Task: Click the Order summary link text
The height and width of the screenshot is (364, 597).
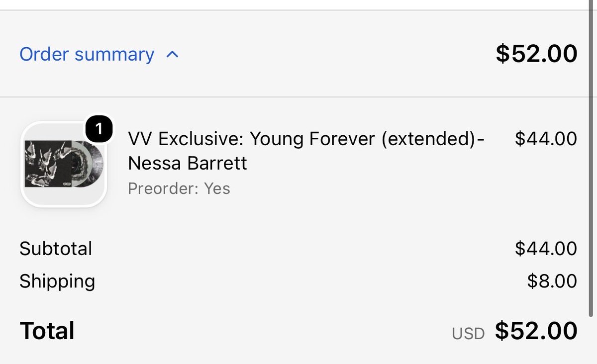Action: click(87, 54)
